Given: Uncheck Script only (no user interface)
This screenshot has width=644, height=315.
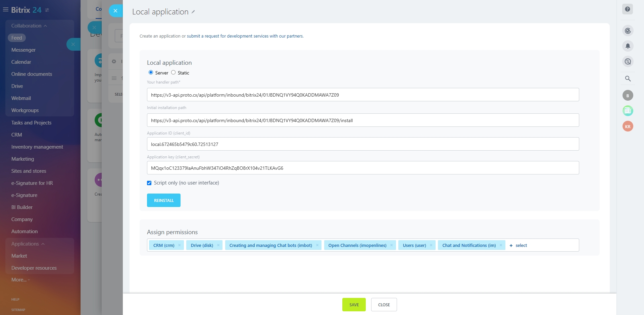Looking at the screenshot, I should click(x=149, y=183).
